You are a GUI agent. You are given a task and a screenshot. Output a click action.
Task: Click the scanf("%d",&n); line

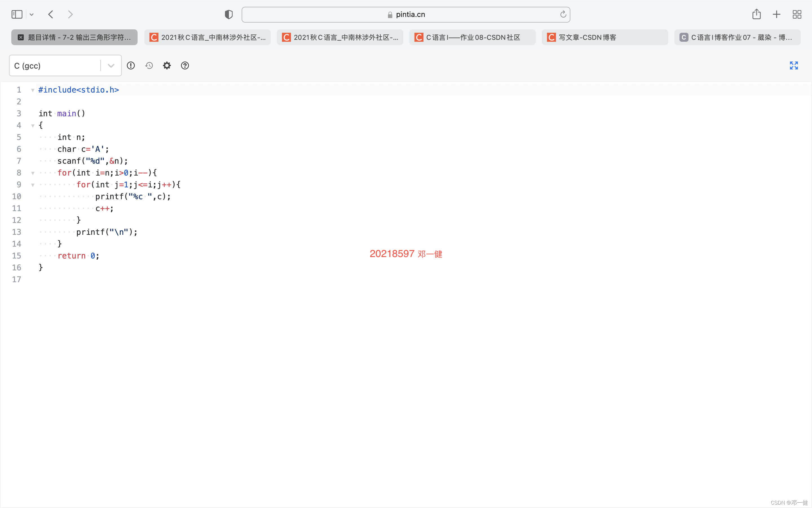coord(92,161)
